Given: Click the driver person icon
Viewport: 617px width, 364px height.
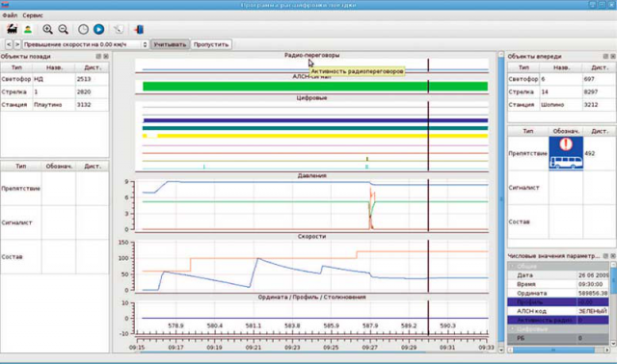Looking at the screenshot, I should [x=28, y=29].
